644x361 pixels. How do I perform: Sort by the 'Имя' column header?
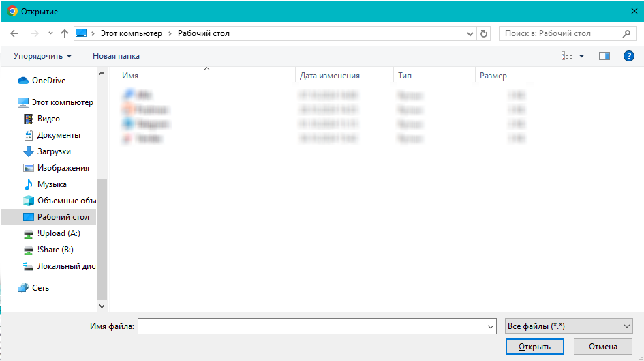click(130, 76)
